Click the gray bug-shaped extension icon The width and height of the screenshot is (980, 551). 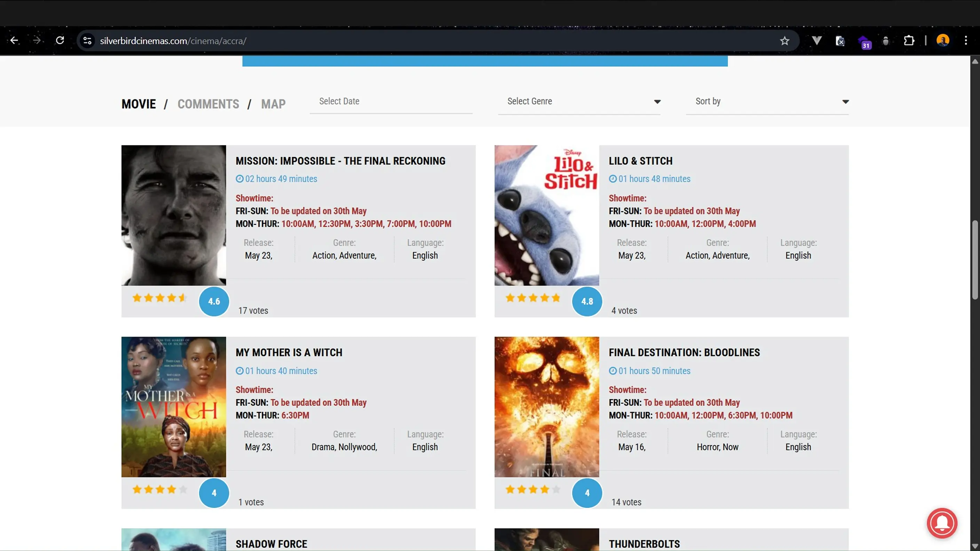886,41
